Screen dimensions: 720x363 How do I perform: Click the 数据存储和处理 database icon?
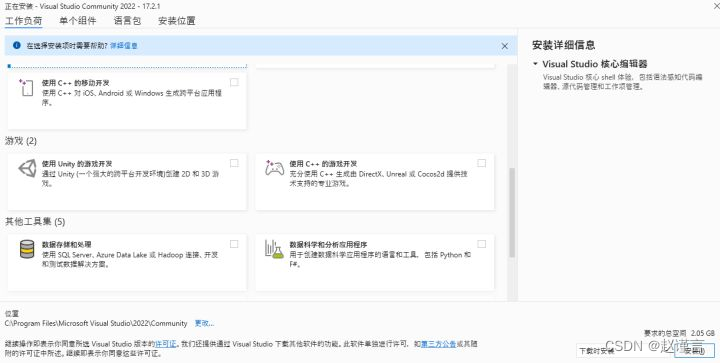27,249
